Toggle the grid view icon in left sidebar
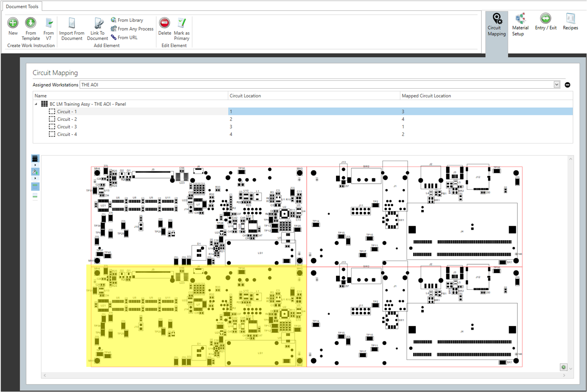Image resolution: width=587 pixels, height=392 pixels. pyautogui.click(x=35, y=186)
